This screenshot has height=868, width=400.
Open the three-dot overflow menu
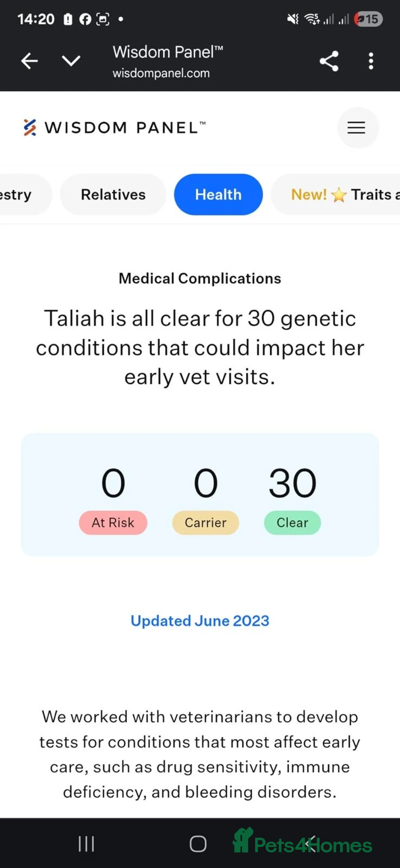coord(371,61)
